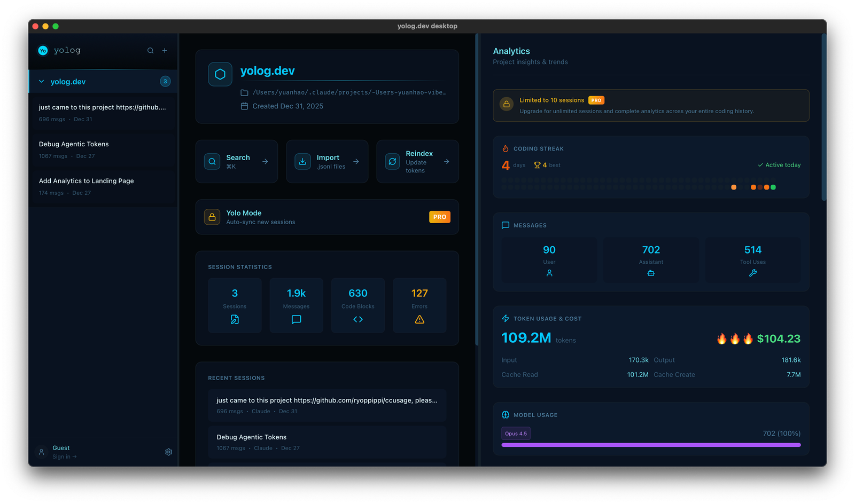Click the Messages chat bubble icon in Analytics
The height and width of the screenshot is (504, 855).
point(505,225)
